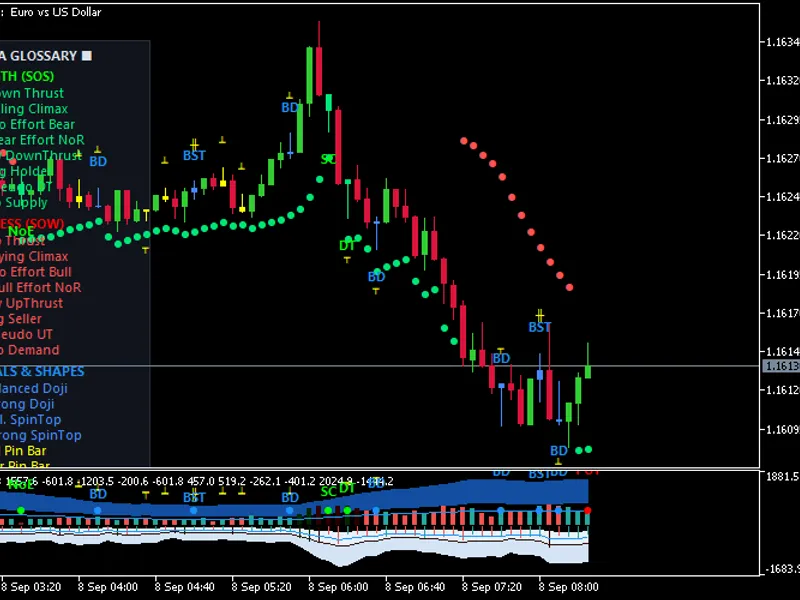Select the 'l. SpinTop' glossary entry
800x600 pixels.
[x=31, y=419]
